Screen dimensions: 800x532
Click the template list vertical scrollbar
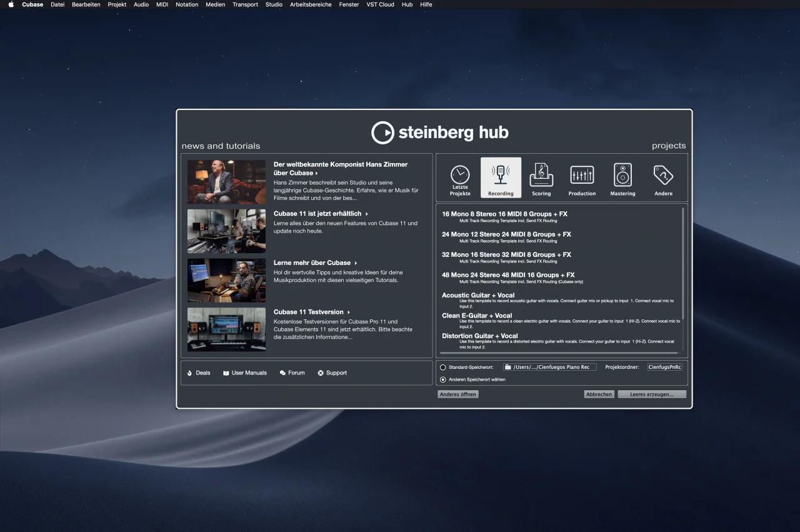pos(682,263)
